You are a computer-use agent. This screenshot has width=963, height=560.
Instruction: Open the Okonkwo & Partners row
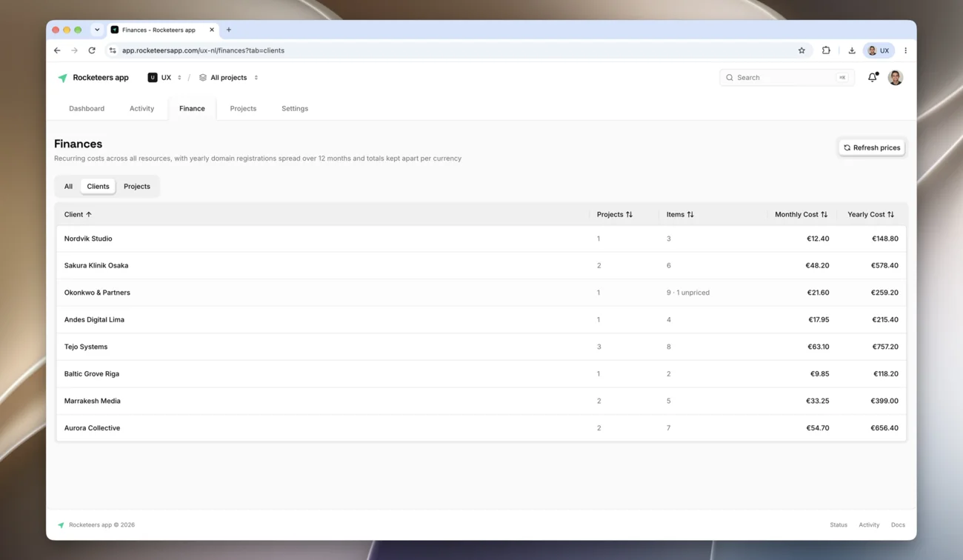point(481,293)
